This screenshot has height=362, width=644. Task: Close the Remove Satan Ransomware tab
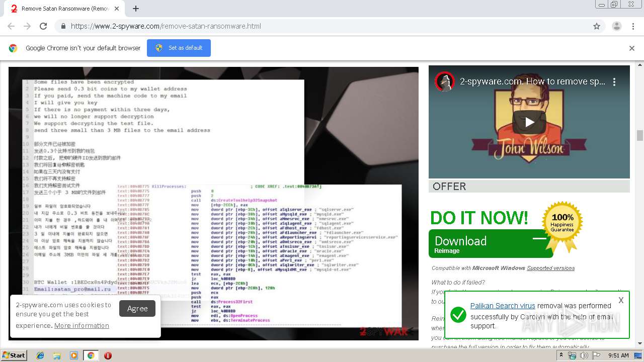pyautogui.click(x=118, y=9)
